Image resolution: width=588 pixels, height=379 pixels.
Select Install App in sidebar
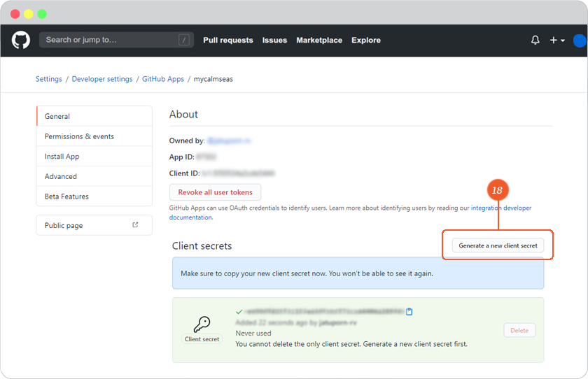coord(94,156)
